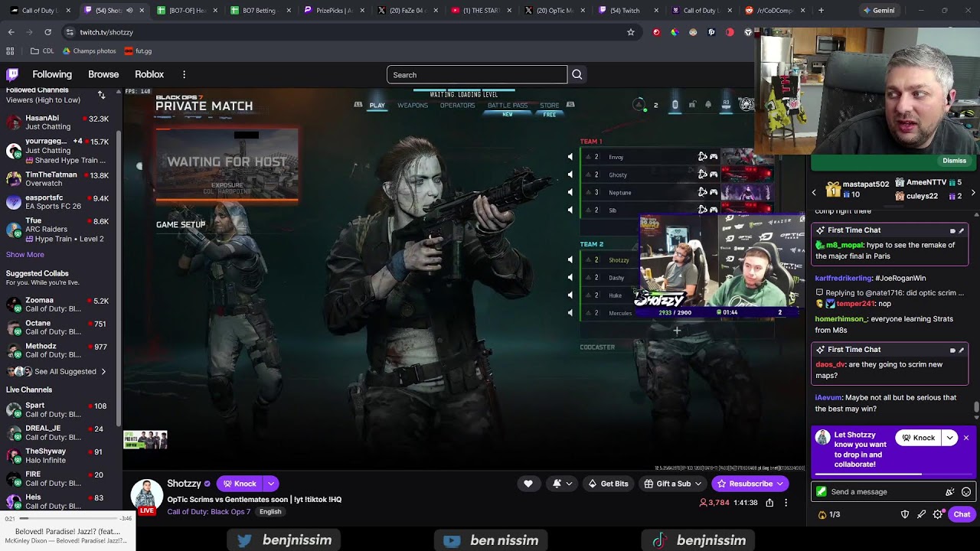The width and height of the screenshot is (980, 551).
Task: Click Shotzzy's profile avatar below the stream
Action: point(146,495)
